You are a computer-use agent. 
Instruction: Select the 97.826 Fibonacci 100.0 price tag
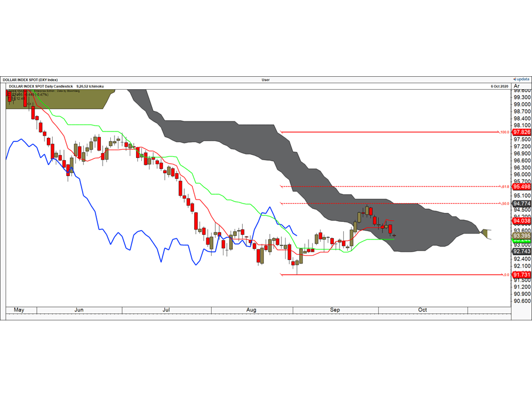(x=521, y=132)
